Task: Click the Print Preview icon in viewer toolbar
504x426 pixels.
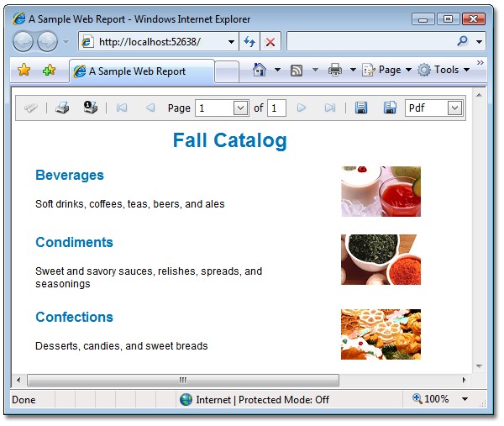Action: tap(90, 108)
